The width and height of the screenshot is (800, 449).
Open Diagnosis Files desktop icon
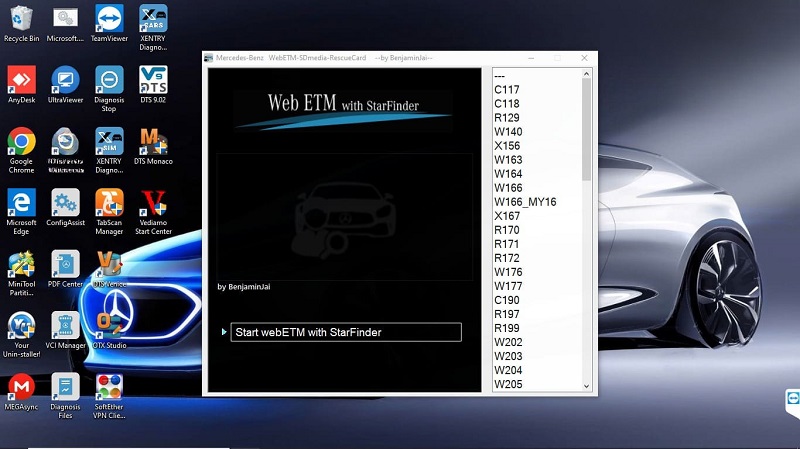65,396
